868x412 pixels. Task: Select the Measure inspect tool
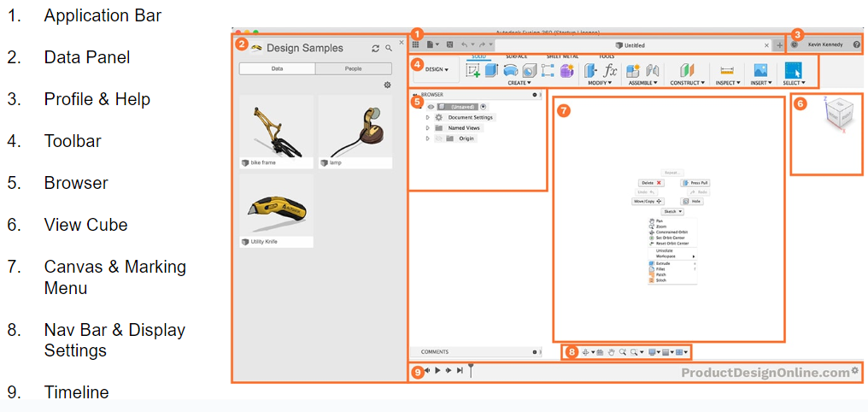(x=727, y=71)
